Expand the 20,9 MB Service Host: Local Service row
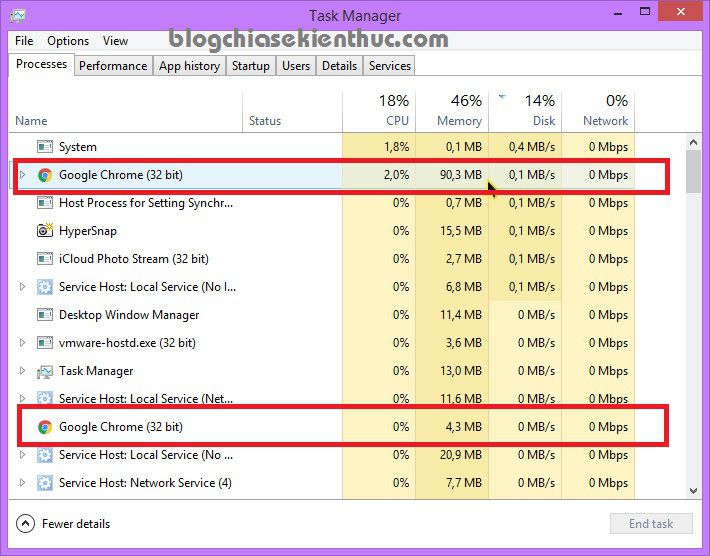The height and width of the screenshot is (556, 710). point(22,455)
